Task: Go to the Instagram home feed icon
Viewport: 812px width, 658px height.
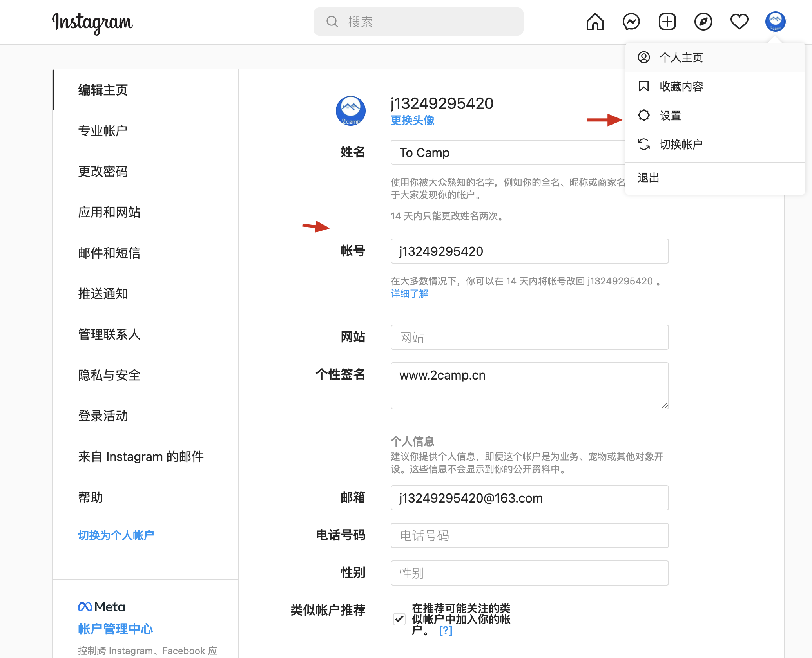Action: [x=595, y=22]
